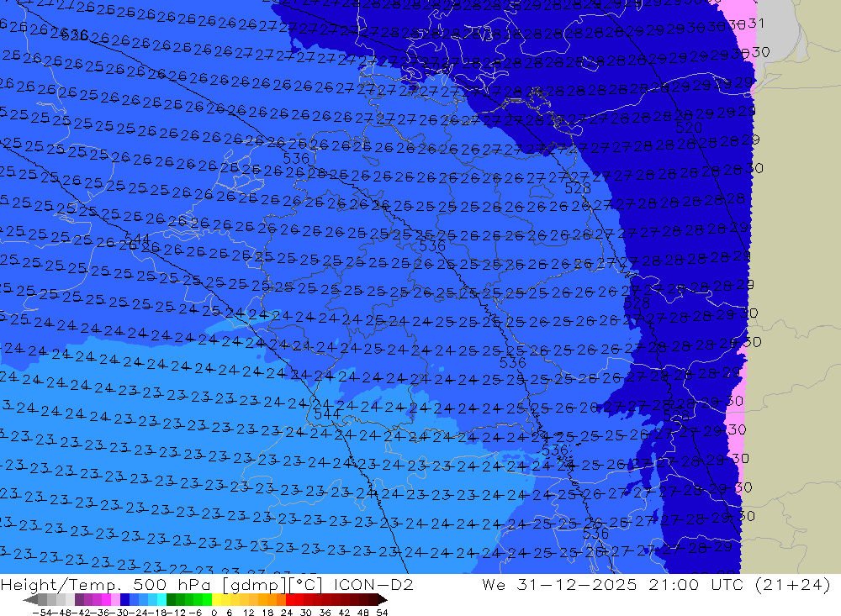Screen dimensions: 841x616
Task: Click the "ICON-D2" model name
Action: 373,584
